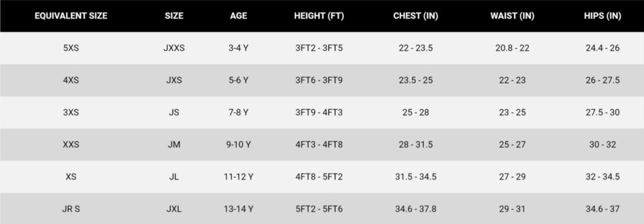The image size is (644, 224).
Task: Click the WAIST (IN) header
Action: pos(512,16)
